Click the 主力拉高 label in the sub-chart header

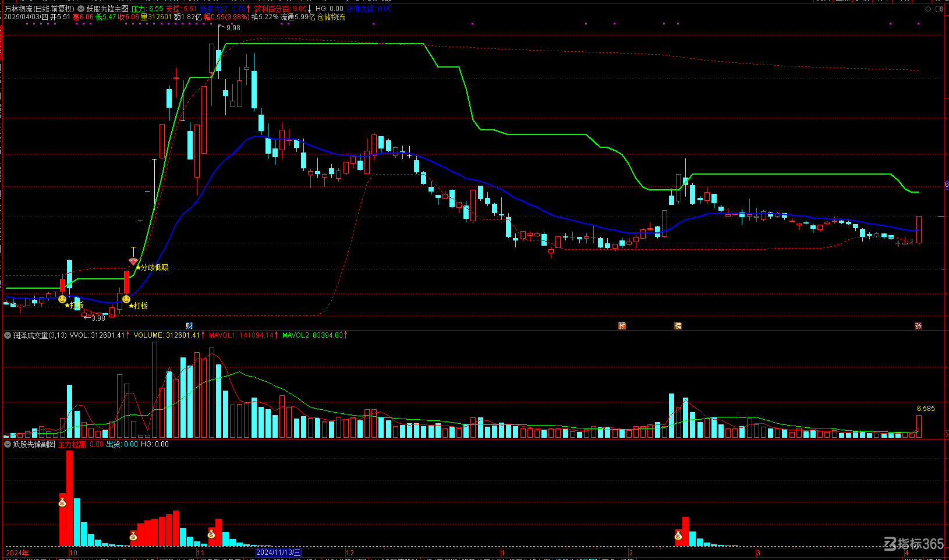[72, 444]
